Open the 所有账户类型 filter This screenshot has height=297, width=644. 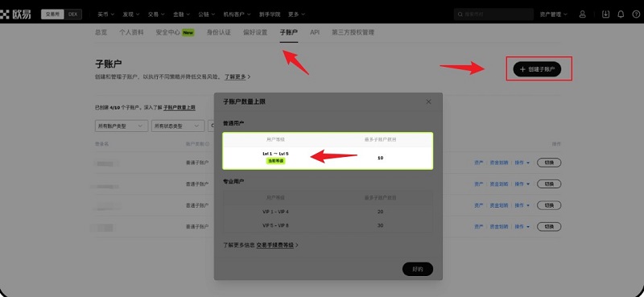point(122,126)
